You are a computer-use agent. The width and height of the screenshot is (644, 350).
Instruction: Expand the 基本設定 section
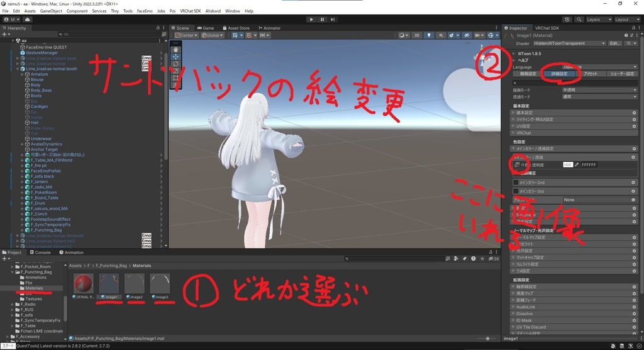[x=575, y=112]
